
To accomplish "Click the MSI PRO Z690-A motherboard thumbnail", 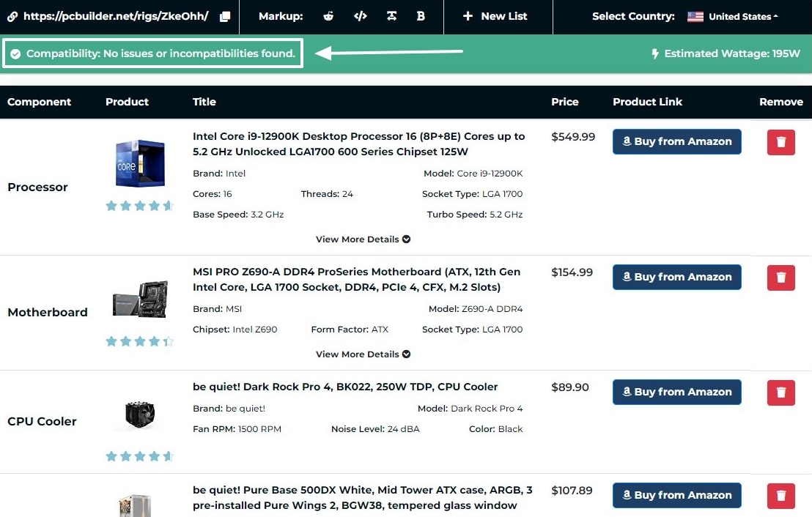I will (x=139, y=300).
